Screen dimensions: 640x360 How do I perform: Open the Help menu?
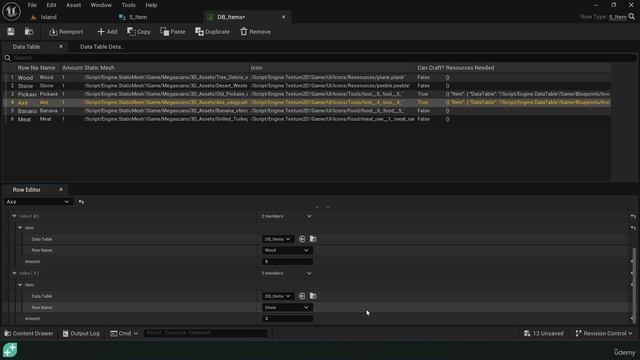click(151, 5)
